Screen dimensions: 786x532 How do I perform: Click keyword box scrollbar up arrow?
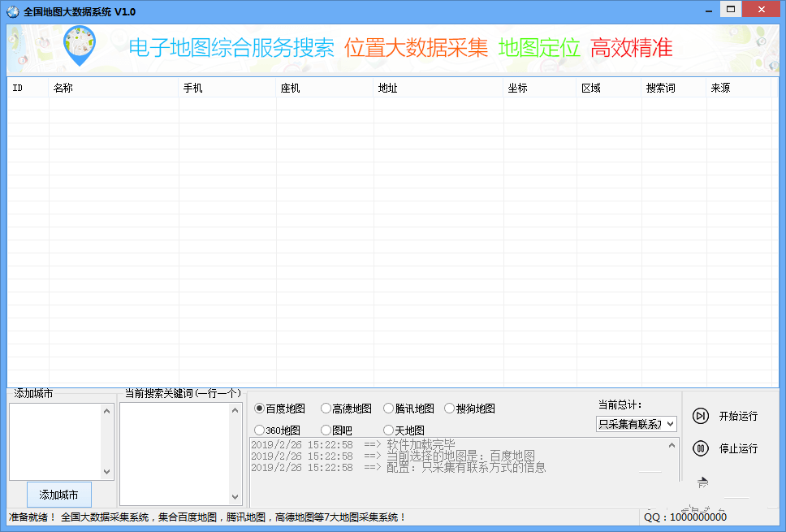235,410
